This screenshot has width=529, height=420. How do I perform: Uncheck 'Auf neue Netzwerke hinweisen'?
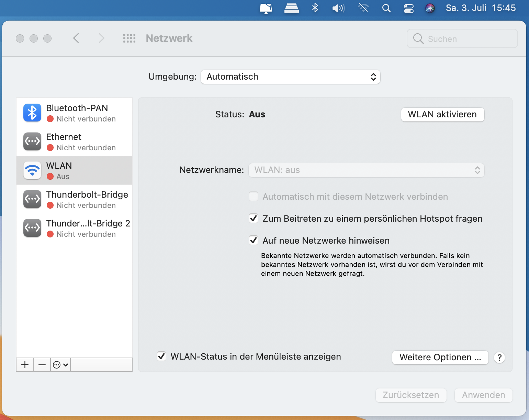[x=254, y=241]
